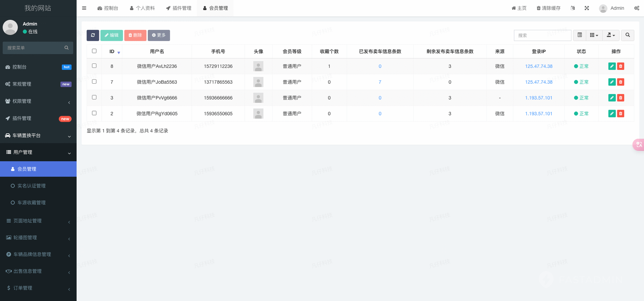Click the table search input field
This screenshot has width=644, height=301.
pyautogui.click(x=542, y=35)
